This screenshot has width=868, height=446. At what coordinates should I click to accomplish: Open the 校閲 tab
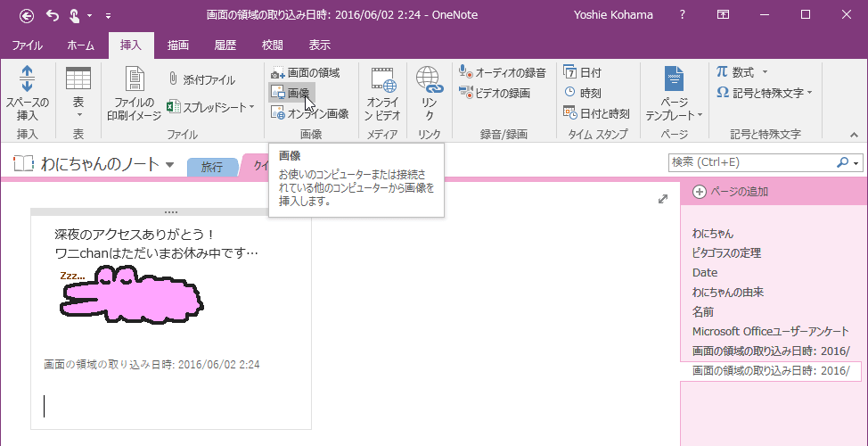coord(273,45)
